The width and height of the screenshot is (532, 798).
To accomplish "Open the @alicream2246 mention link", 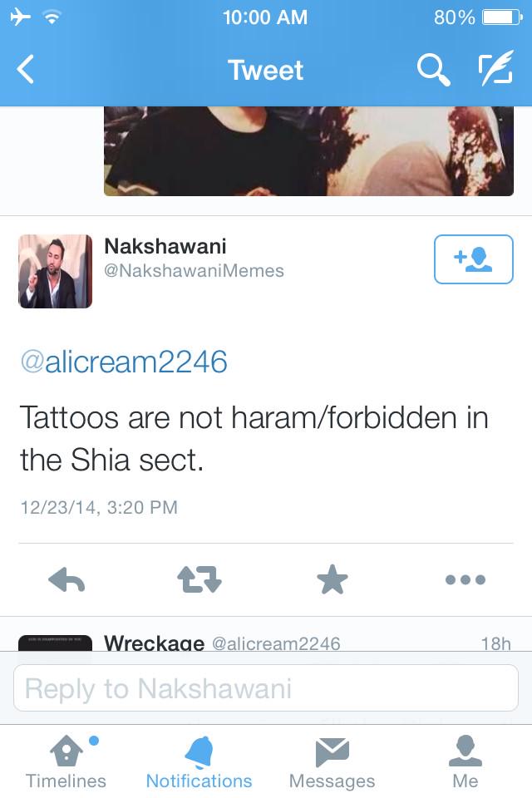I will click(x=124, y=362).
